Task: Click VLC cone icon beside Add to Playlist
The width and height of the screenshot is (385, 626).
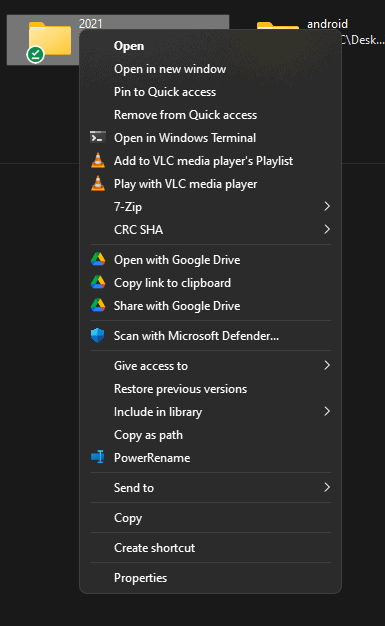Action: pos(98,160)
